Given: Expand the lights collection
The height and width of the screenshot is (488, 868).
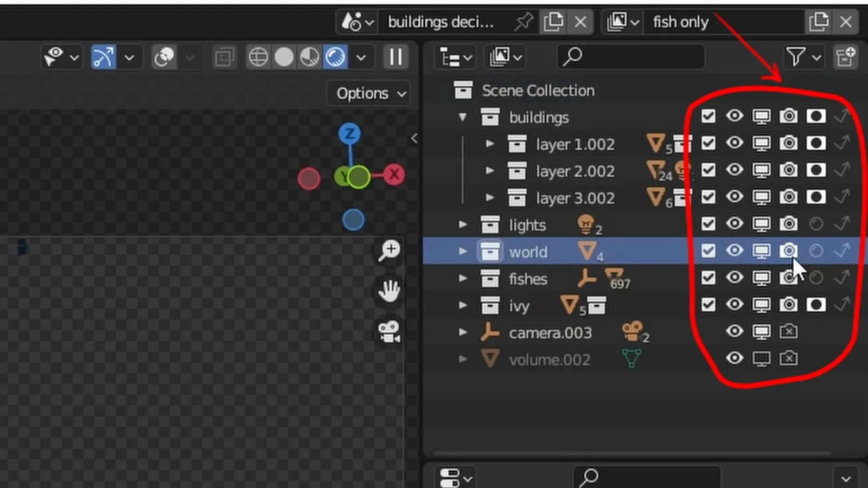Looking at the screenshot, I should pos(463,224).
